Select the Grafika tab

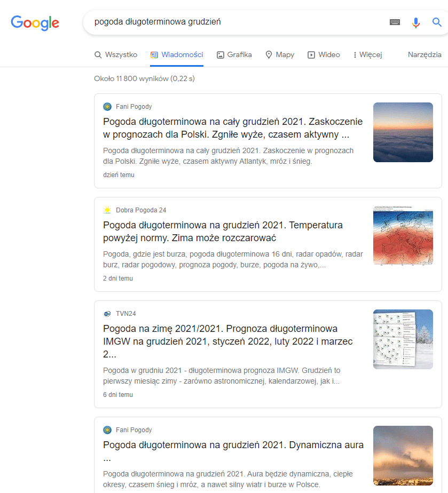tap(234, 55)
